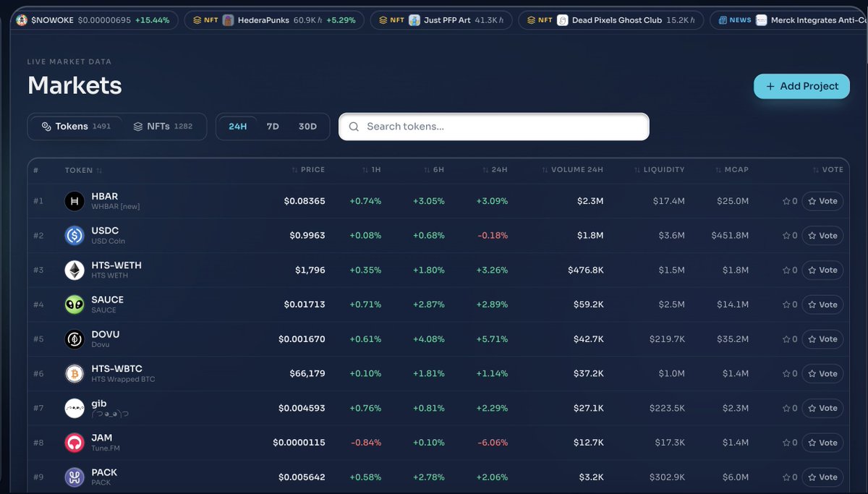Screen dimensions: 868x494
Task: Focus the Search tokens input field
Action: (494, 127)
